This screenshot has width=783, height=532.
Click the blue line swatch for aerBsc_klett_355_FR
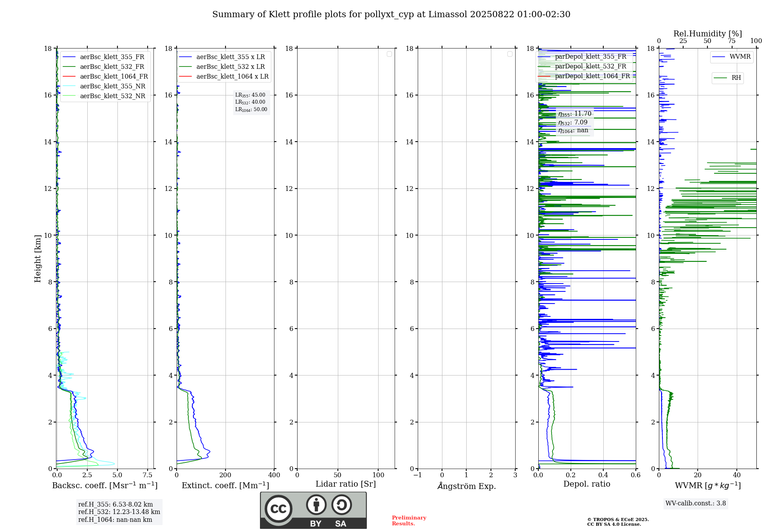tap(69, 57)
